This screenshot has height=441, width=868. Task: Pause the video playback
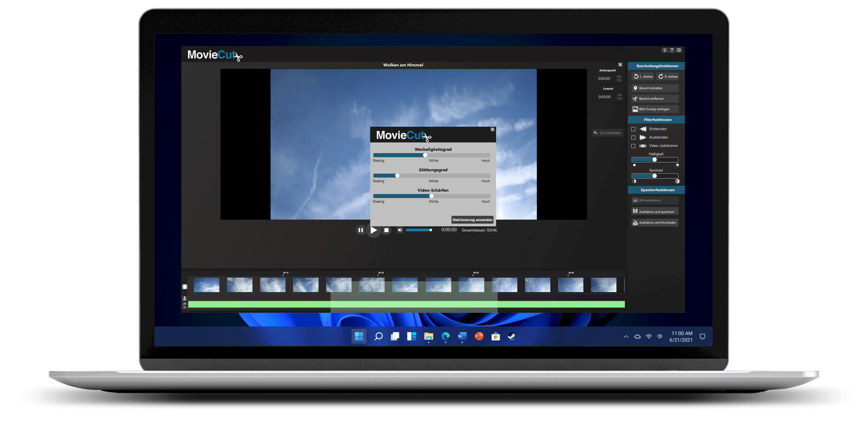[361, 230]
